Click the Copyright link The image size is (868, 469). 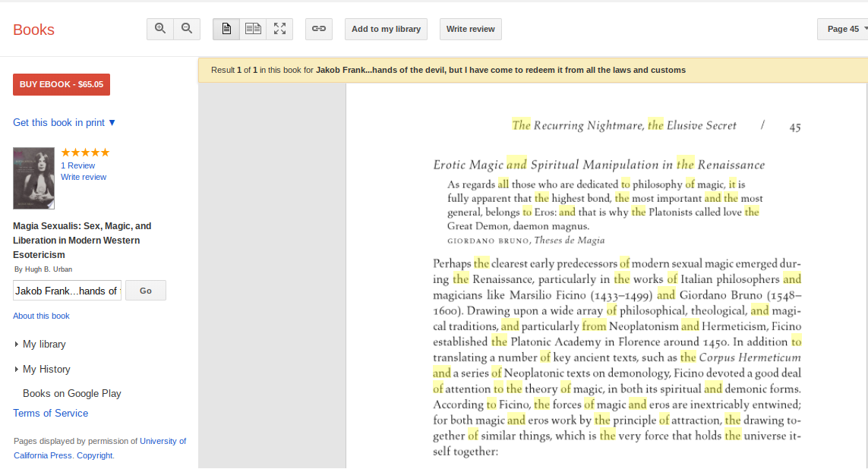(95, 455)
